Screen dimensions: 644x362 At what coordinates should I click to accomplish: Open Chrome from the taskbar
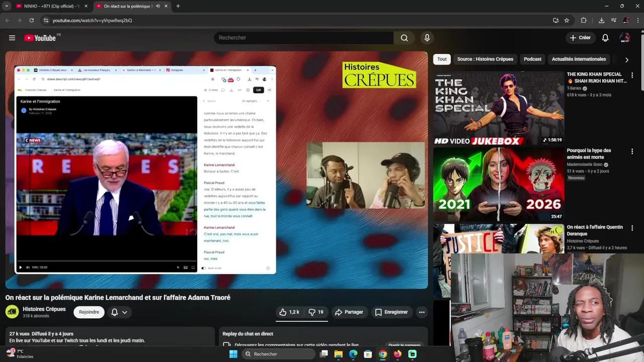(x=383, y=354)
